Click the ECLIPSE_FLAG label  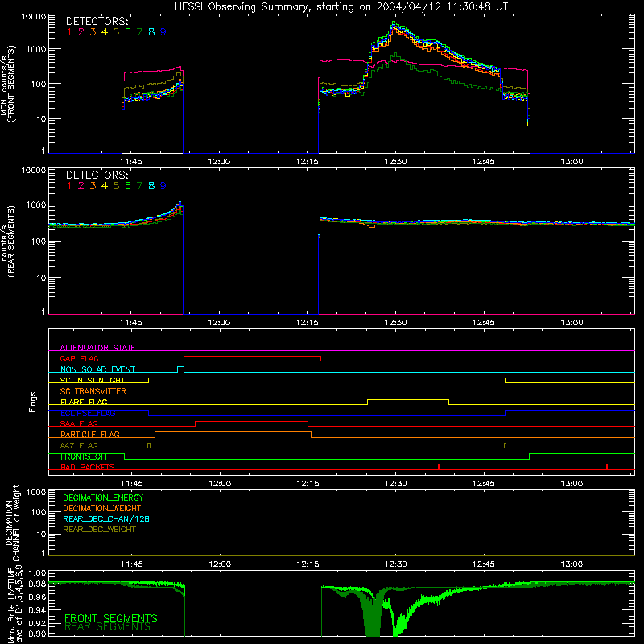point(88,413)
